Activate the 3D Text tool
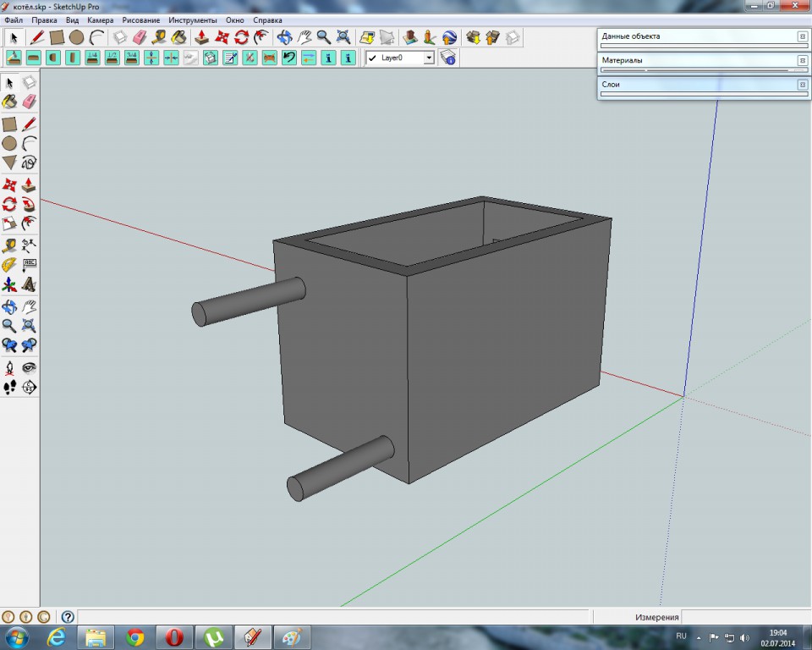The width and height of the screenshot is (812, 650). pos(29,285)
